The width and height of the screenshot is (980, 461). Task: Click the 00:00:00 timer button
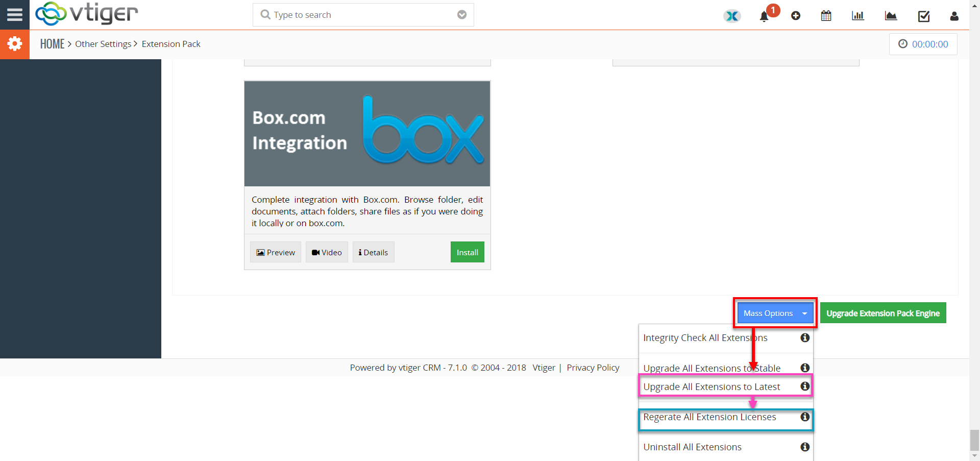pos(923,44)
